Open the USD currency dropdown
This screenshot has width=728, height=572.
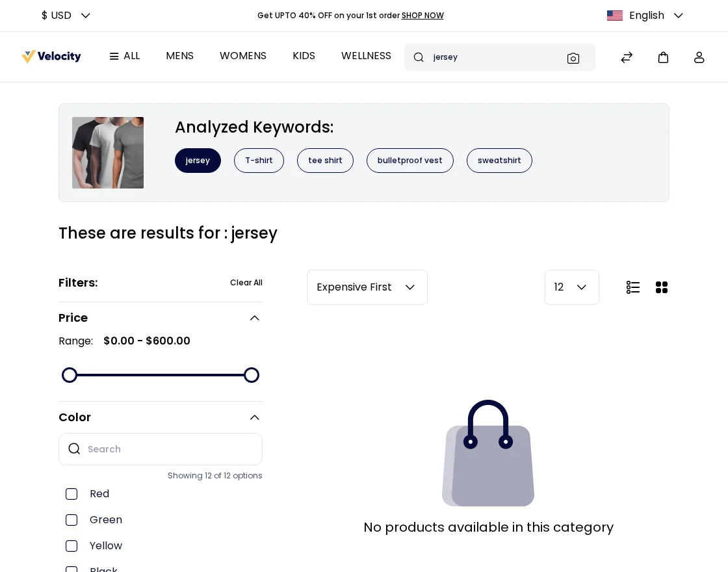[66, 16]
